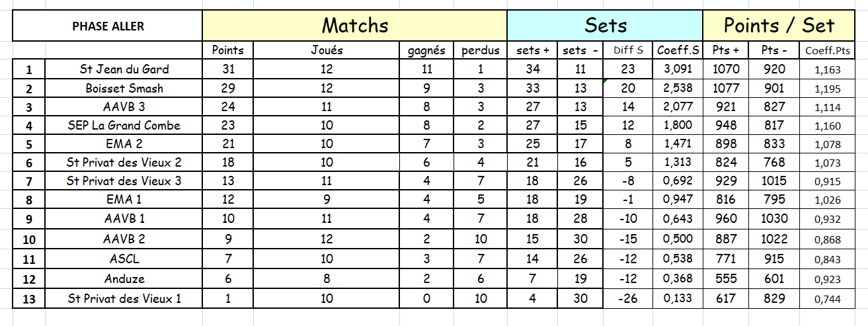Image resolution: width=868 pixels, height=326 pixels.
Task: Click the 'Coeff.Pts' column header
Action: pos(828,50)
